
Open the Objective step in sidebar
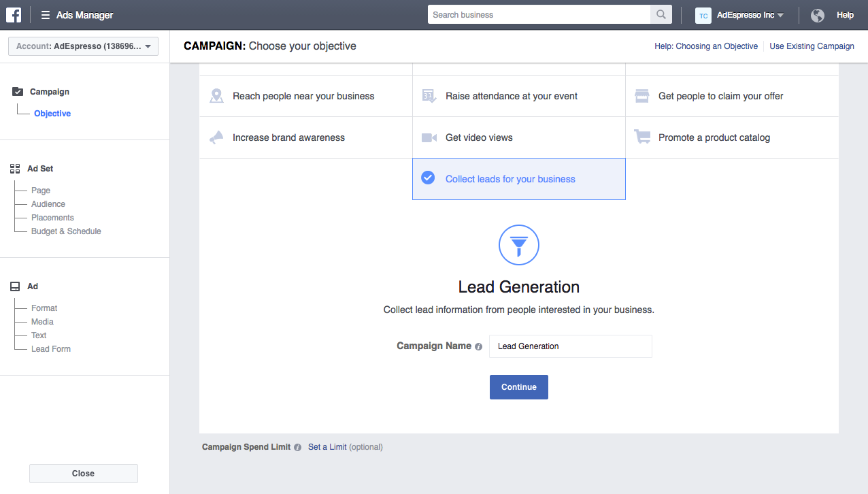pyautogui.click(x=52, y=114)
